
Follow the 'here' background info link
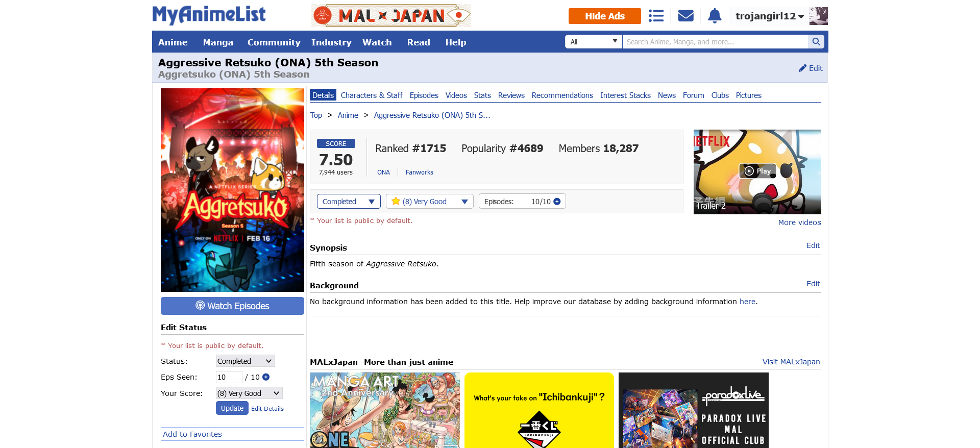747,302
